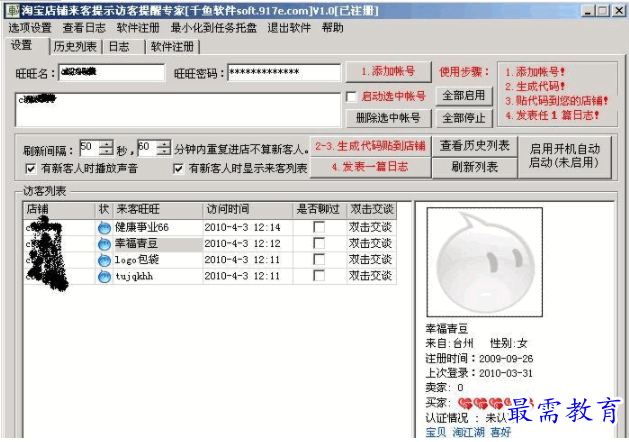Open the 软件注册 menu item
This screenshot has height=442, width=629.
coord(138,28)
